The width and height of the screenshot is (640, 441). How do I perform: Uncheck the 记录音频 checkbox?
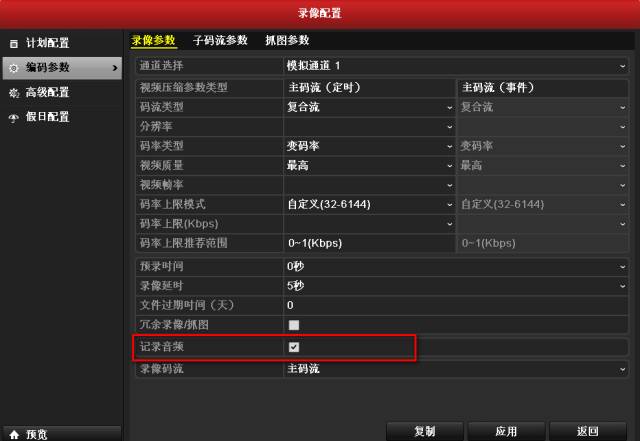[x=293, y=347]
